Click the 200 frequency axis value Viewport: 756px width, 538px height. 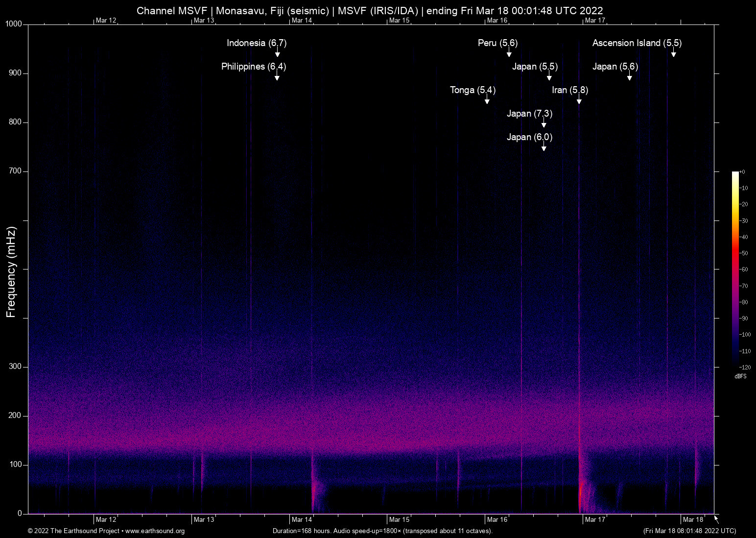point(15,416)
